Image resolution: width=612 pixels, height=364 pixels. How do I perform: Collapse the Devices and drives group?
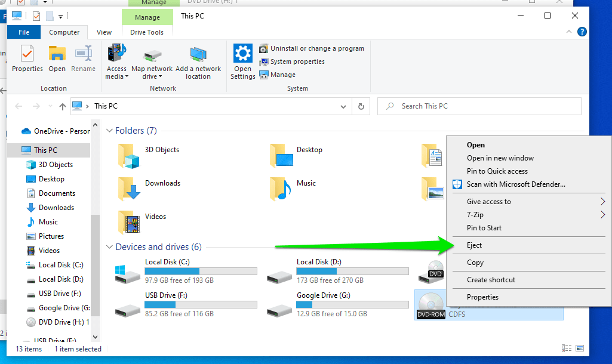109,247
